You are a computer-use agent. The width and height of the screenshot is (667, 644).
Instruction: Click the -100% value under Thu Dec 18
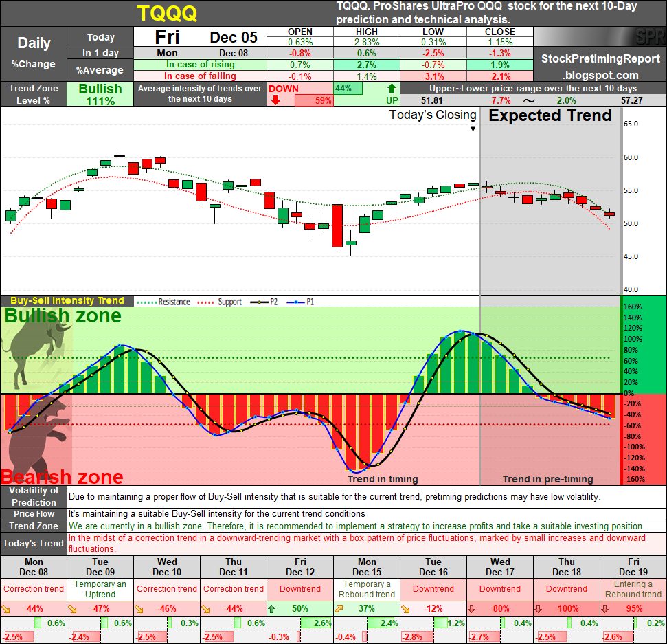[x=567, y=609]
